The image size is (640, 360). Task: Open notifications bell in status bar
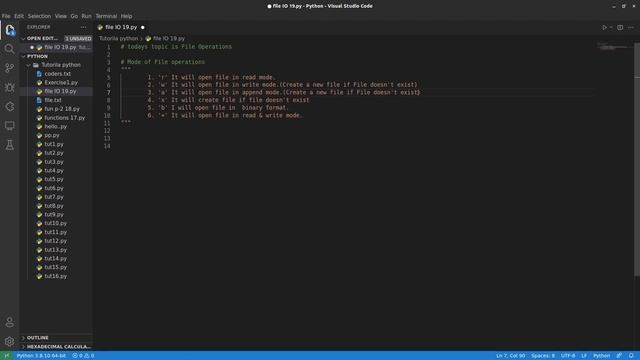(x=631, y=356)
